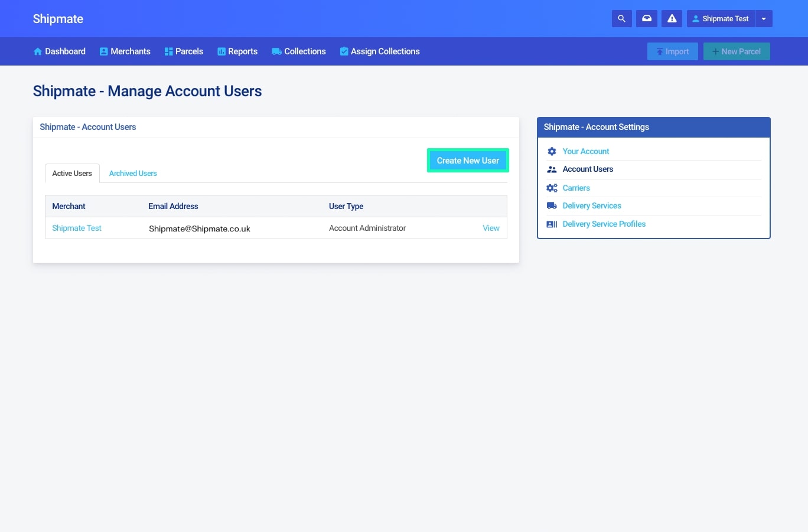Open Account Users settings link
Viewport: 808px width, 532px height.
(x=588, y=169)
